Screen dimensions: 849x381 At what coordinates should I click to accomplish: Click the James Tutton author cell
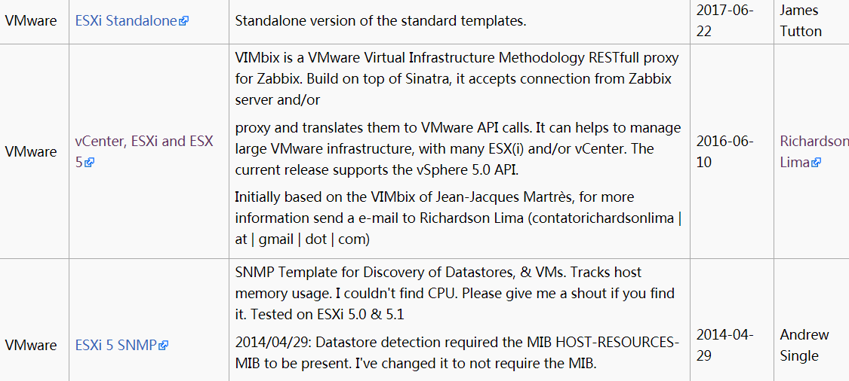(x=801, y=21)
